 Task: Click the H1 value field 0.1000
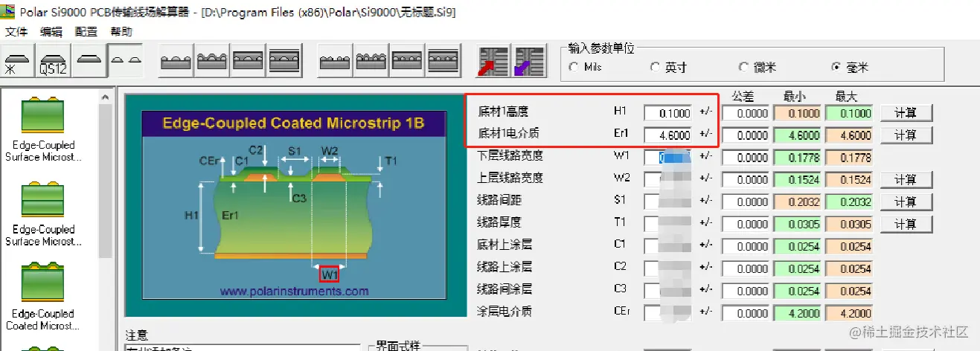point(668,113)
